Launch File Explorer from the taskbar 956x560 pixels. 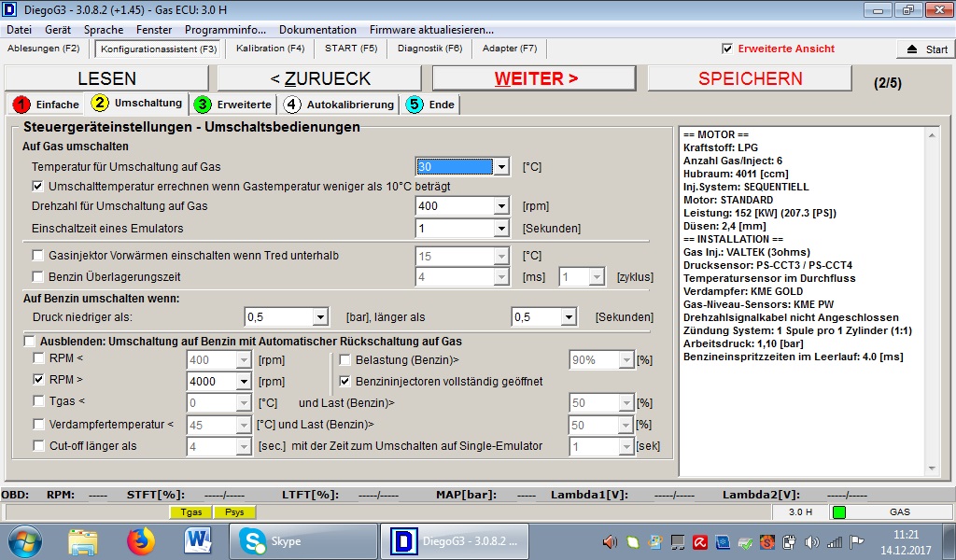point(83,540)
